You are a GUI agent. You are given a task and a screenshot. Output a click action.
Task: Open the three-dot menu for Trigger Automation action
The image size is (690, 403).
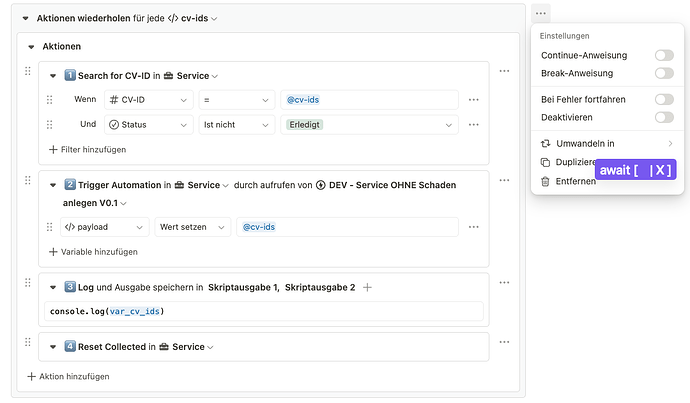pyautogui.click(x=504, y=182)
